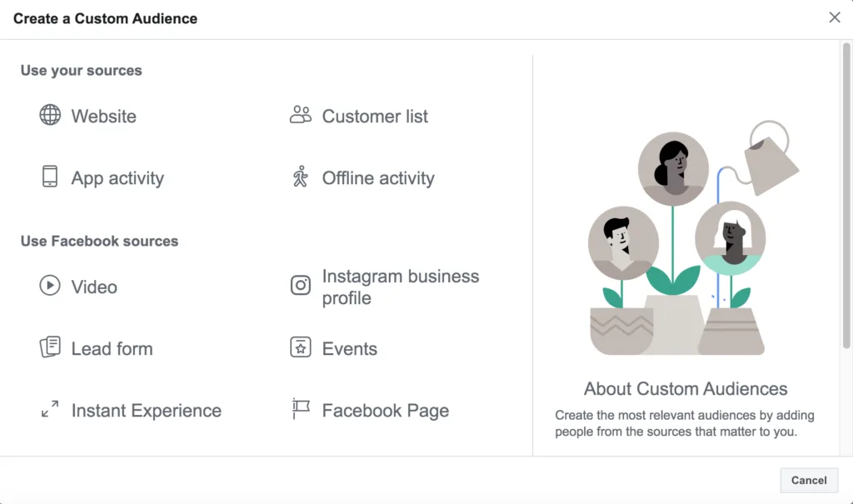Choose the App activity label
This screenshot has height=504, width=853.
117,178
